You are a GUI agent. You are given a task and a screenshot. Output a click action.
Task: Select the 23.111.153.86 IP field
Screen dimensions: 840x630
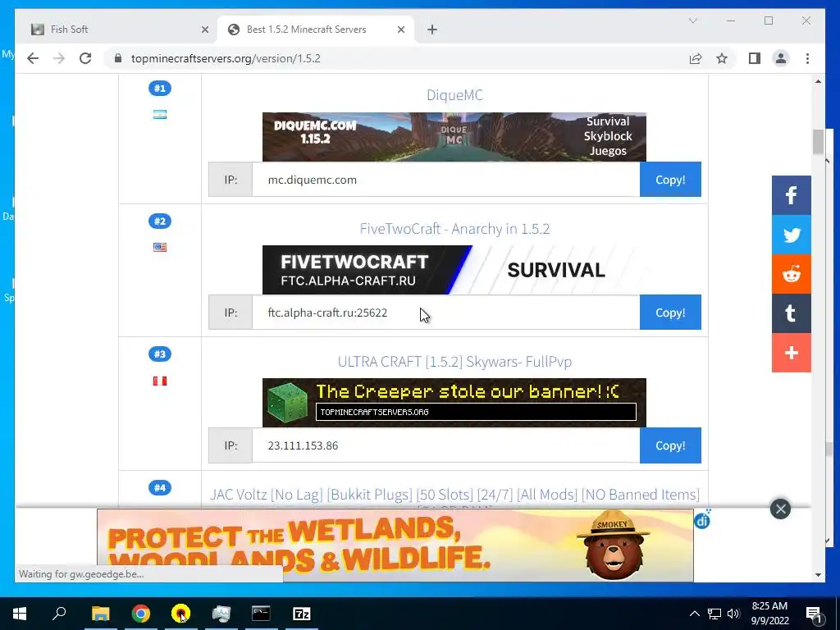click(x=445, y=445)
